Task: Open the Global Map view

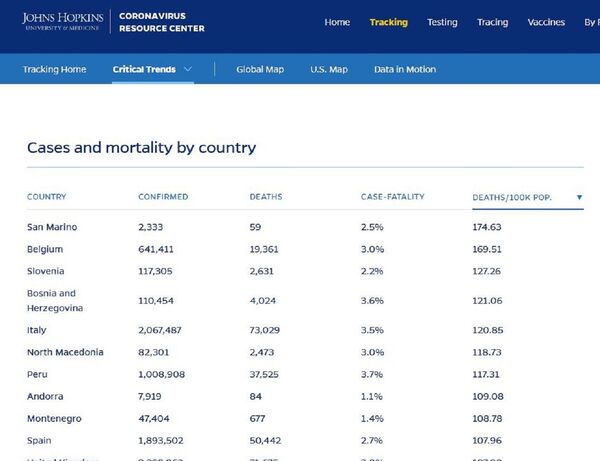Action: pos(259,70)
